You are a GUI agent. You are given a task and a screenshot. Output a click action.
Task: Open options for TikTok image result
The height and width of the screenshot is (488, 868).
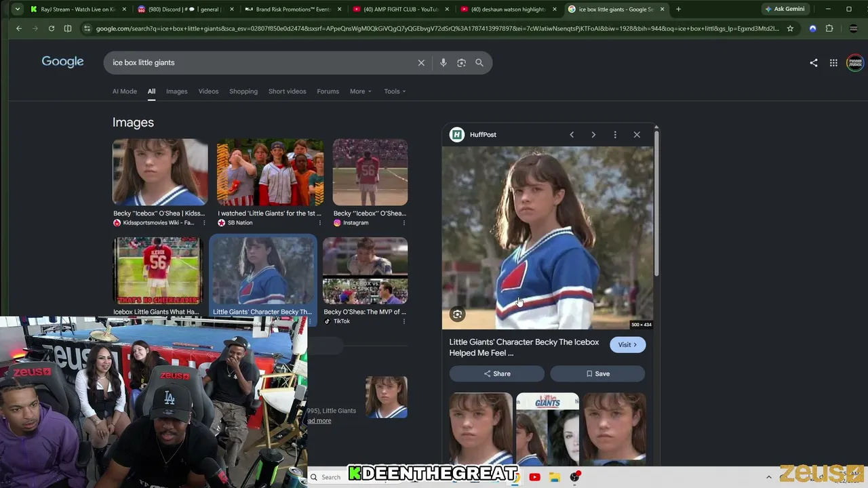click(x=404, y=321)
